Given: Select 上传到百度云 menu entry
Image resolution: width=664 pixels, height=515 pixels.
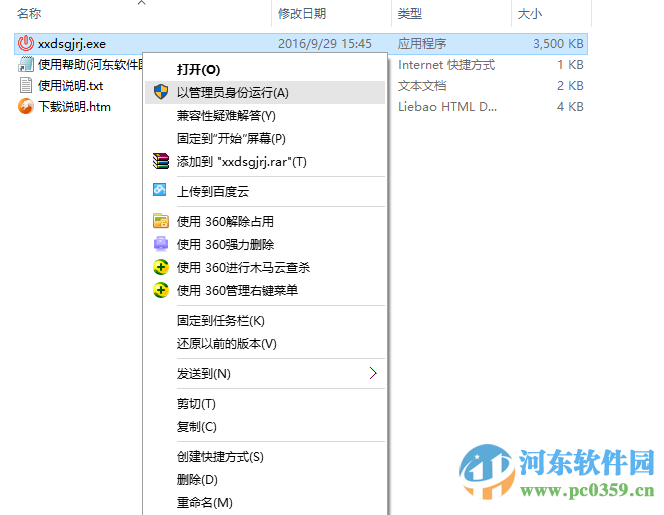Looking at the screenshot, I should coord(265,191).
